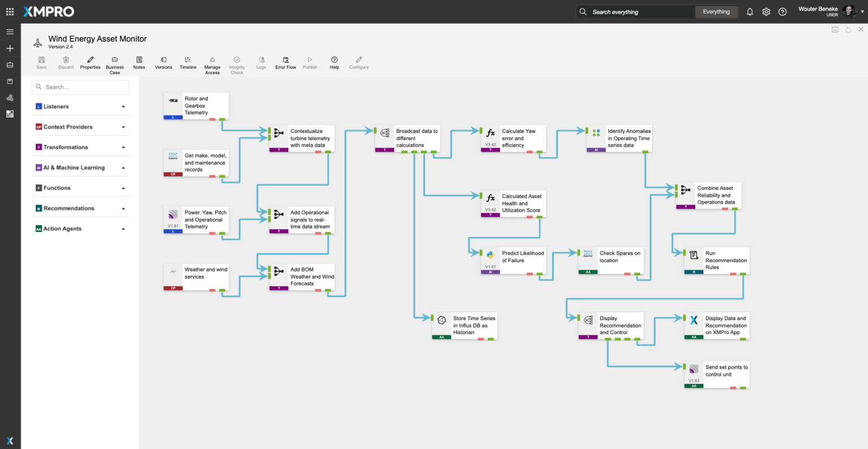
Task: Open Manage Access in toolbar
Action: pos(212,64)
